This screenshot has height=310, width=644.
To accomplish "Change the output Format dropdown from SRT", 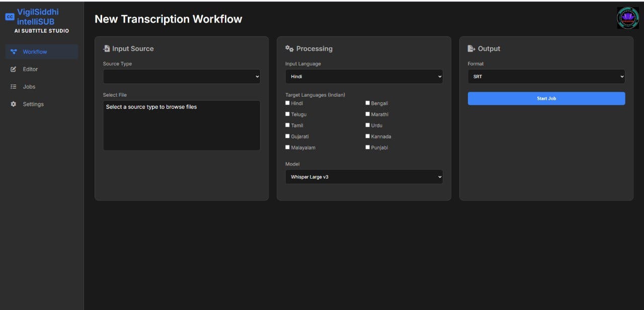I will pos(546,76).
